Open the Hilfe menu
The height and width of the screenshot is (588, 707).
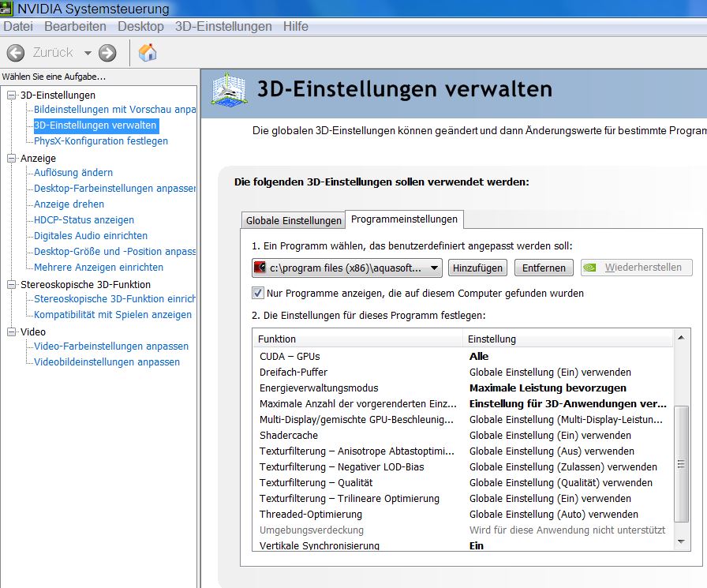click(x=296, y=27)
